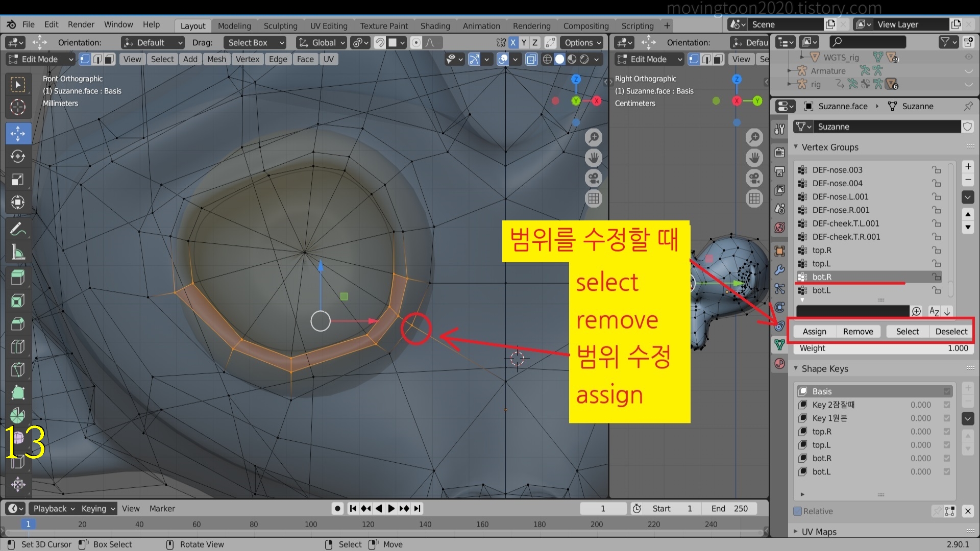Screen dimensions: 980x551
Task: Select the Bevel tool
Action: (x=18, y=323)
